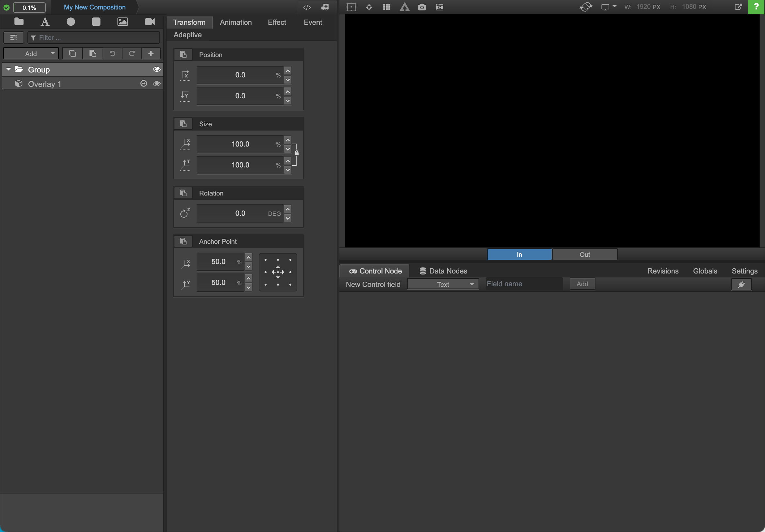Take a snapshot with camera icon

(x=422, y=7)
